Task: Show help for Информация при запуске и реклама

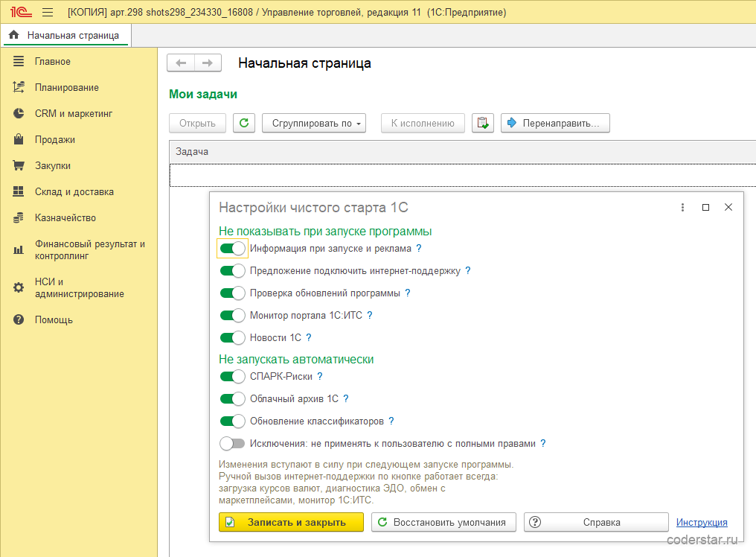Action: click(x=418, y=248)
